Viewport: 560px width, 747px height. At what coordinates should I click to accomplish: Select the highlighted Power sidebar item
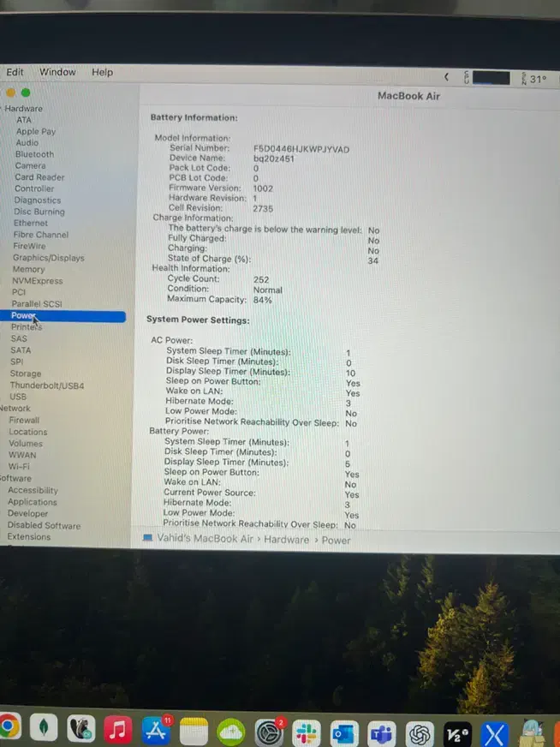63,316
